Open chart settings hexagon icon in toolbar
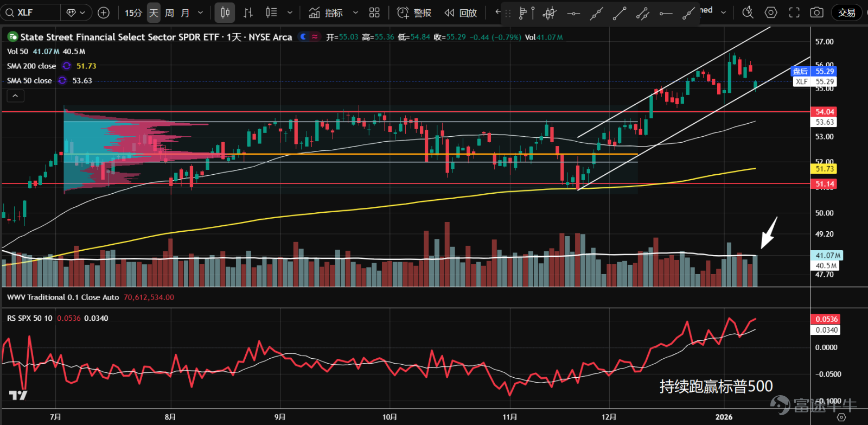Screen dimensions: 868x425 [x=771, y=12]
